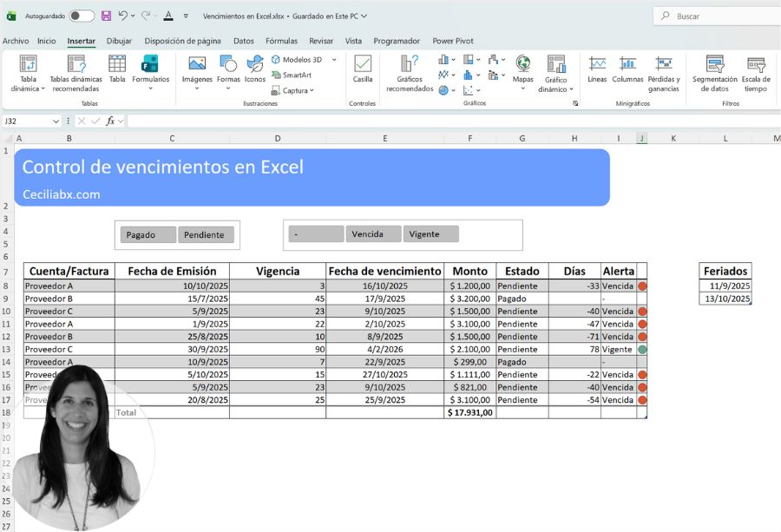Expand the Modelos 3D dropdown arrow
This screenshot has height=532, width=781.
334,60
